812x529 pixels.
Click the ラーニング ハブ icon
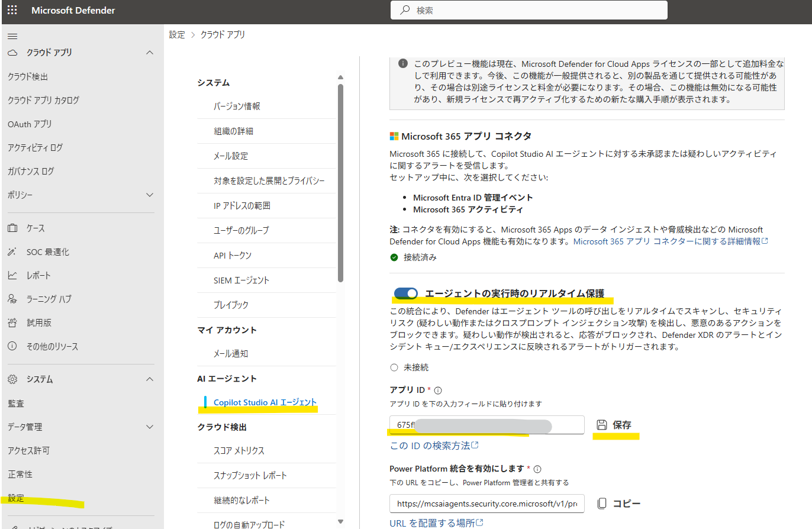point(12,299)
